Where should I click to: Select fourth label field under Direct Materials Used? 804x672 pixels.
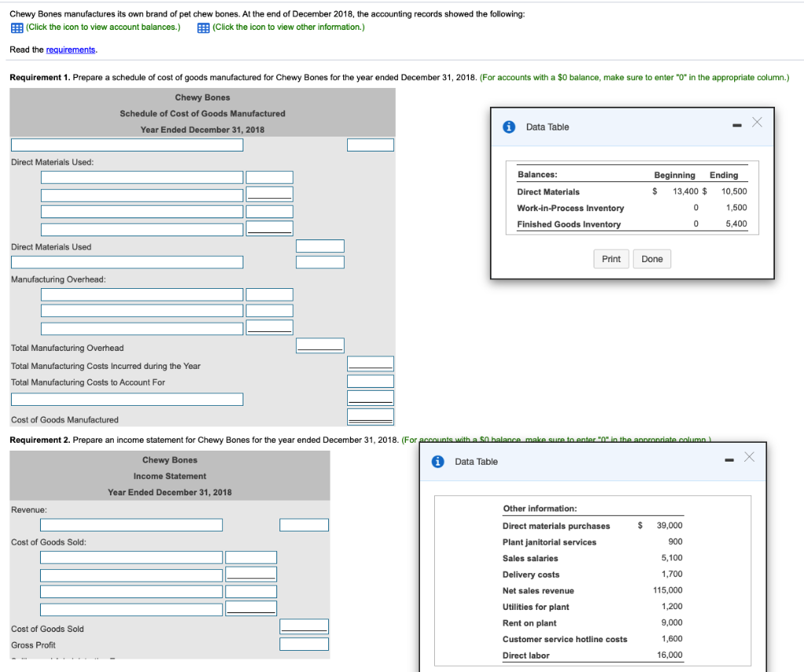click(x=142, y=230)
